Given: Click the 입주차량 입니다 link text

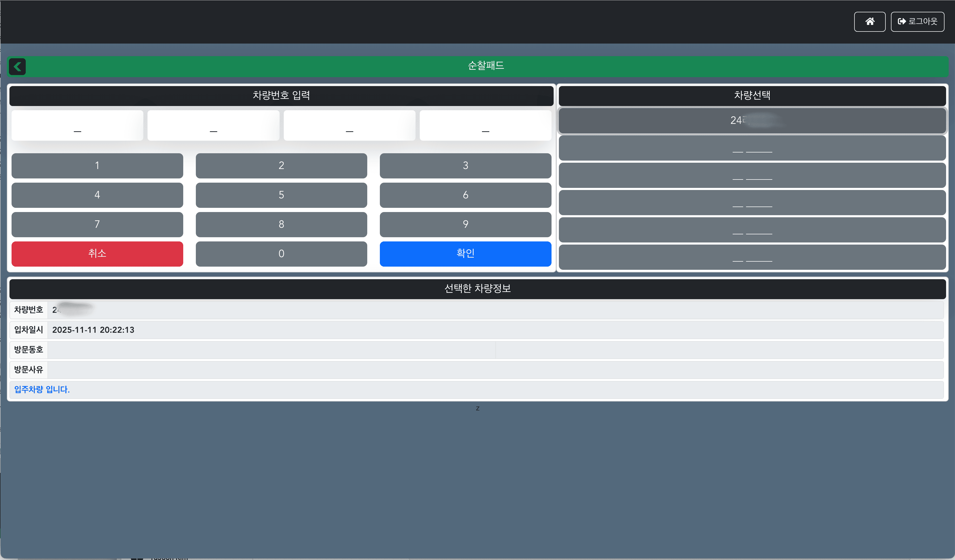Looking at the screenshot, I should [x=42, y=389].
